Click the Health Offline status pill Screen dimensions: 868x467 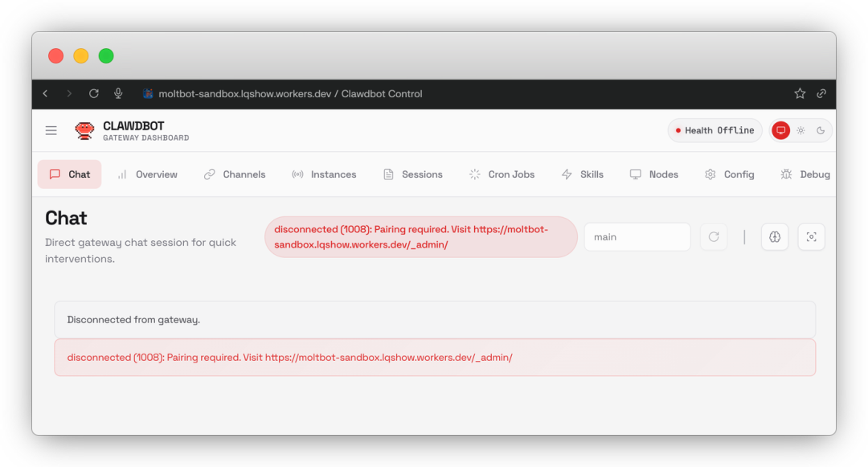point(714,130)
